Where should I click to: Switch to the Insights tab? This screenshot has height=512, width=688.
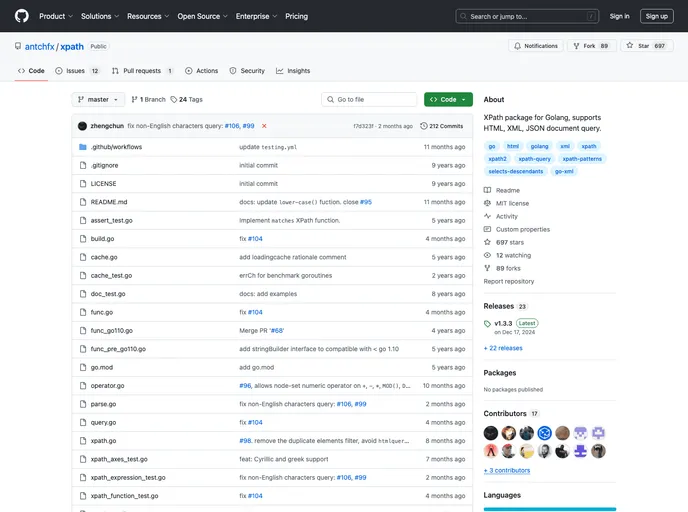pyautogui.click(x=293, y=71)
